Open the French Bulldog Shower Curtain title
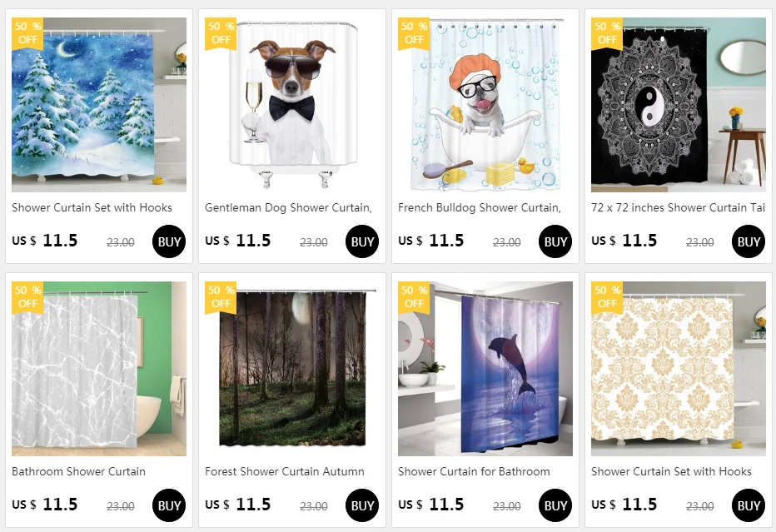Viewport: 776px width, 532px height. (x=480, y=208)
